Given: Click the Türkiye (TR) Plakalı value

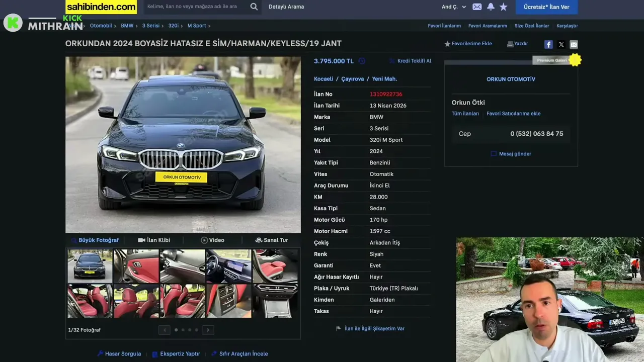Looking at the screenshot, I should (394, 289).
